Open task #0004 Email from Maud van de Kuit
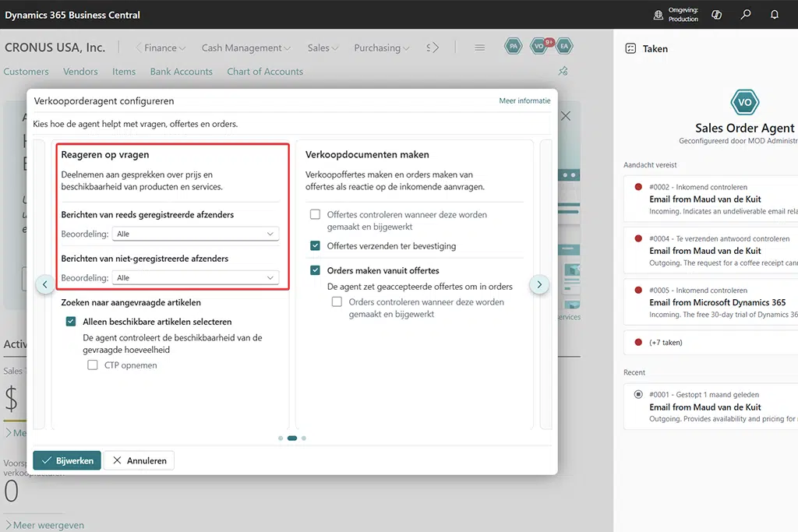 711,251
